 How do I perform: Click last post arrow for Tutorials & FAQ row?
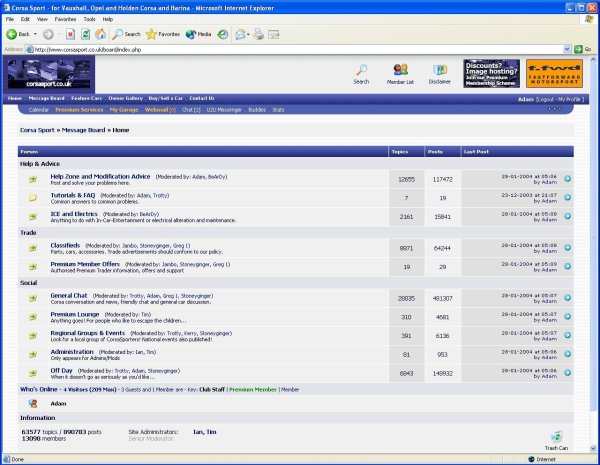tap(567, 197)
